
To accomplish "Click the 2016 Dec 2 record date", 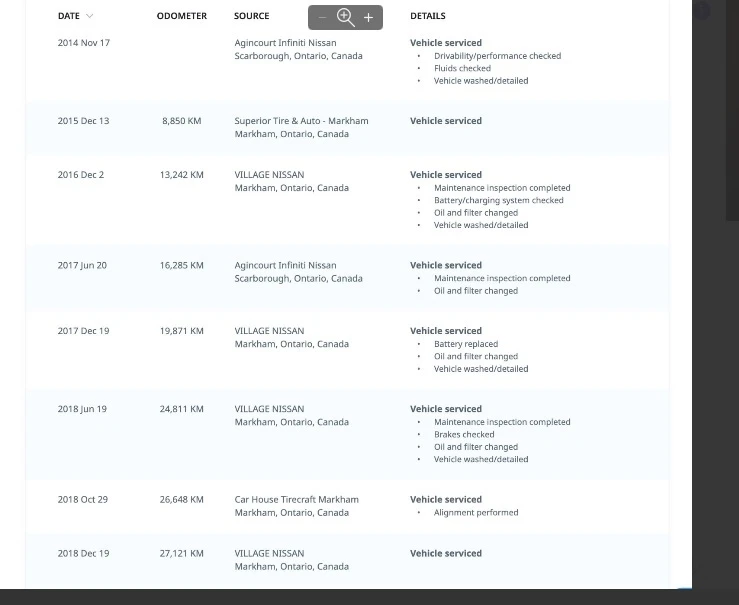I will pos(81,175).
